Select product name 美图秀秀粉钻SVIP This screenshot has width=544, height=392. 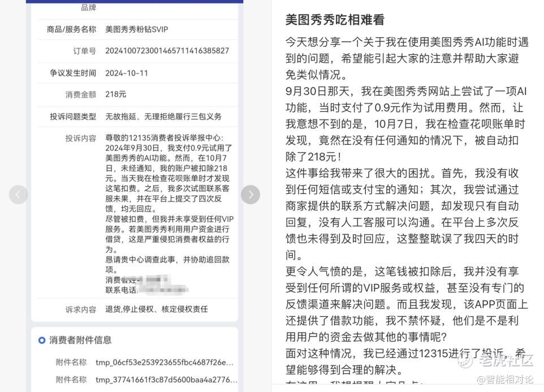[137, 29]
